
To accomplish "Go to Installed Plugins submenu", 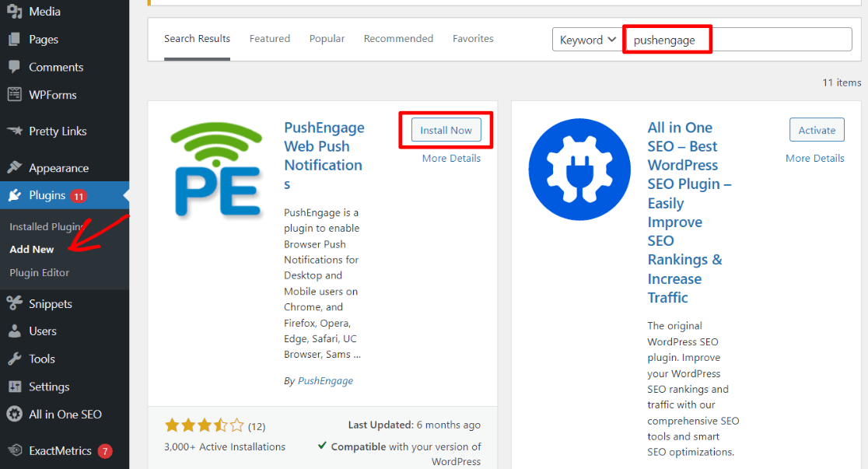I will point(47,226).
